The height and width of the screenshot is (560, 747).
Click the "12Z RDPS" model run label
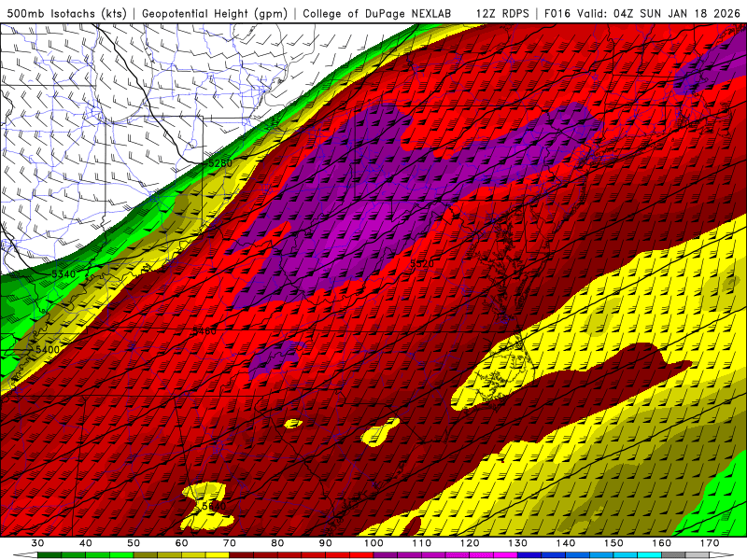[x=502, y=13]
